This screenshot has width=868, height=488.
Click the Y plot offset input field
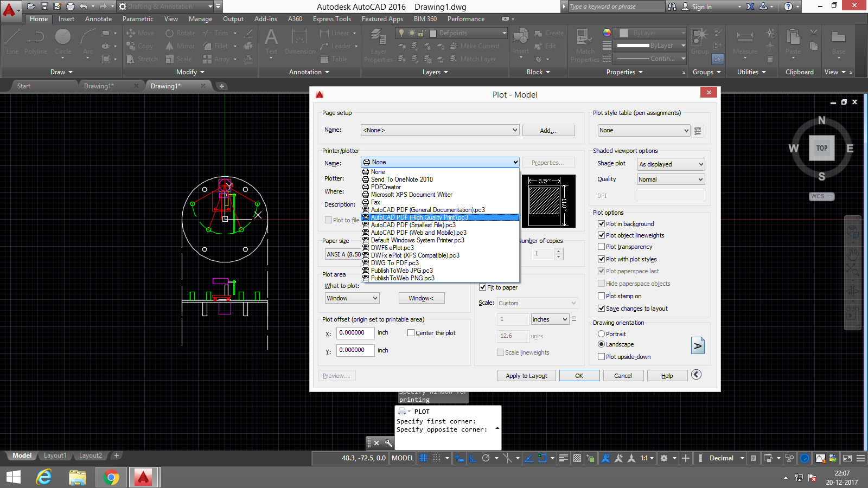click(x=355, y=350)
